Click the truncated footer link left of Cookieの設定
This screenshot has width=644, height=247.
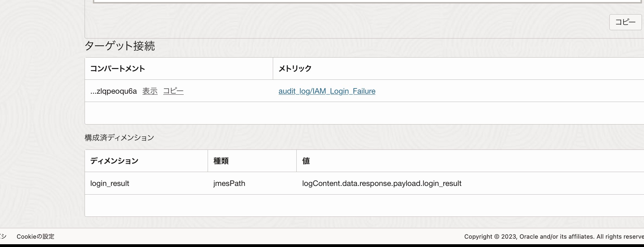3,237
